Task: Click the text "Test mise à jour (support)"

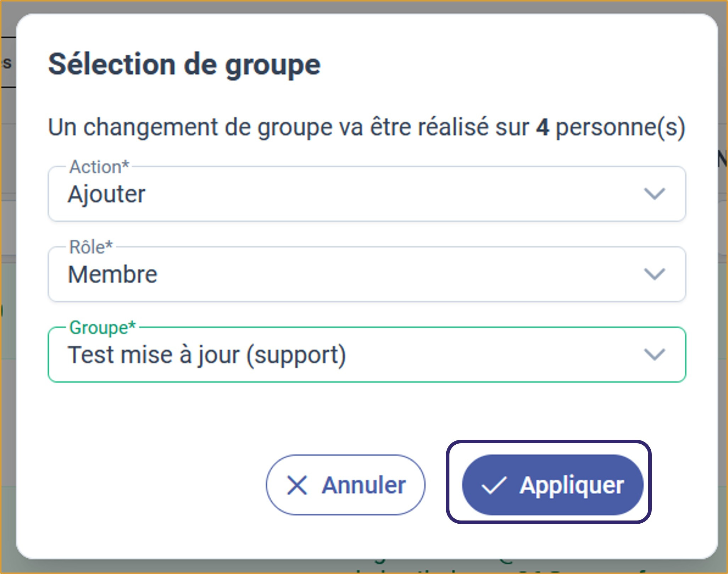Action: (x=207, y=355)
